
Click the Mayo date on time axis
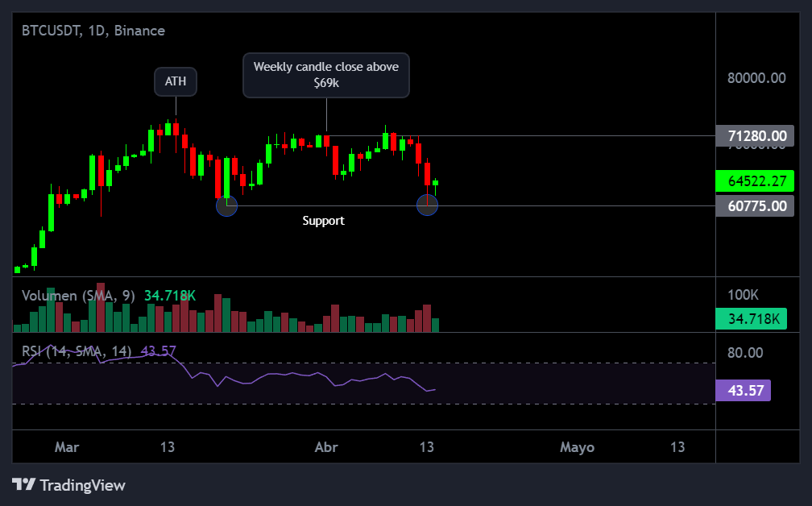[577, 447]
